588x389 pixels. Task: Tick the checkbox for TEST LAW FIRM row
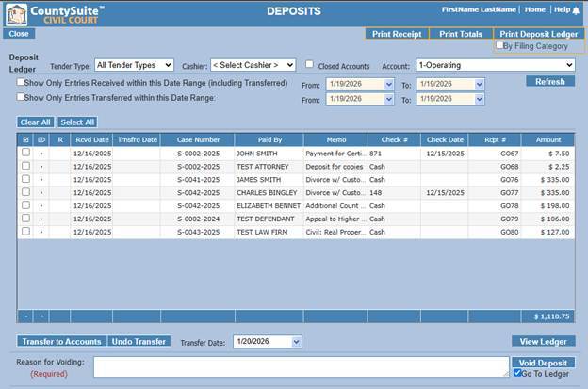[25, 231]
